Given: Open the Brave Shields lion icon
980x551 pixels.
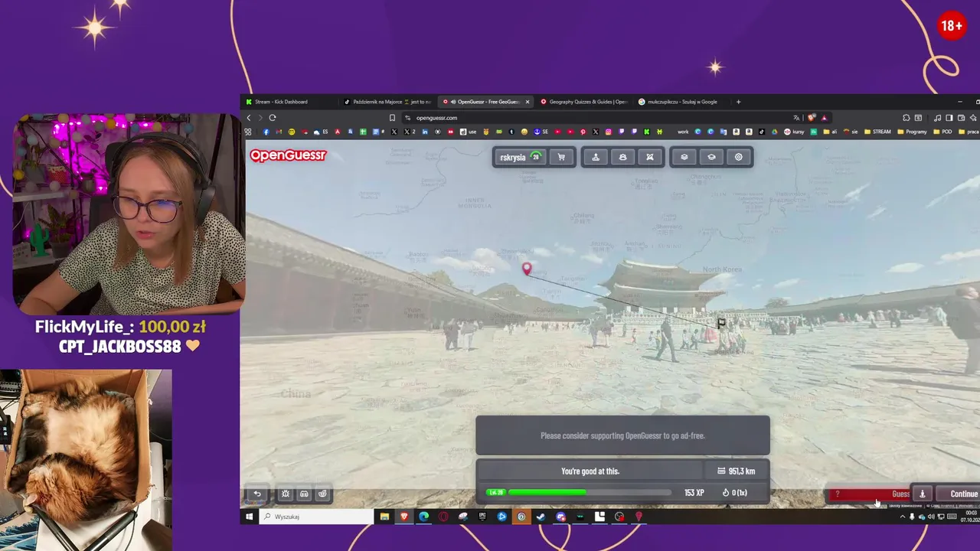Looking at the screenshot, I should [x=811, y=118].
